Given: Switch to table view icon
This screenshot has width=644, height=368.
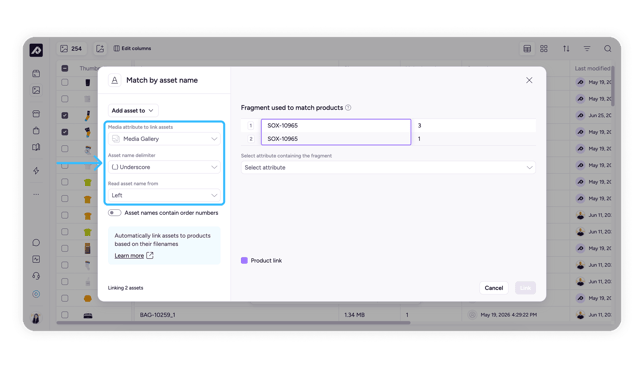Looking at the screenshot, I should 527,48.
